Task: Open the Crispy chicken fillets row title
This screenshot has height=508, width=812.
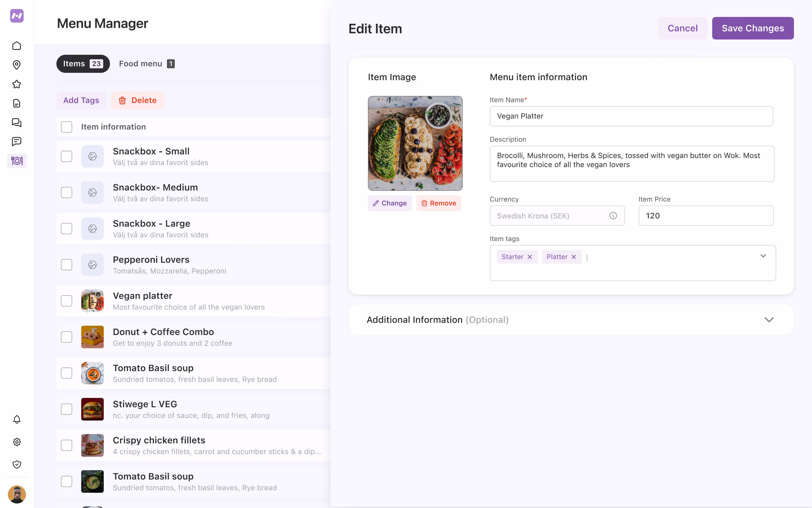Action: point(159,440)
